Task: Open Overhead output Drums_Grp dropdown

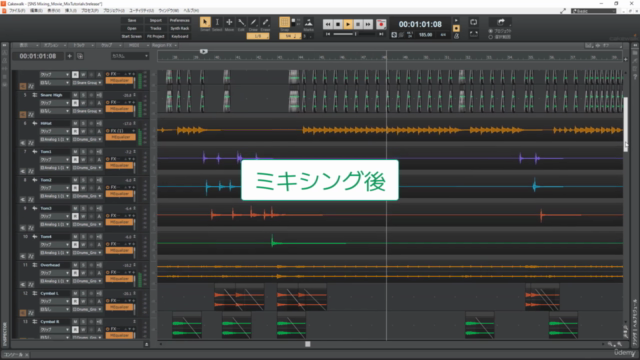Action: [87, 281]
